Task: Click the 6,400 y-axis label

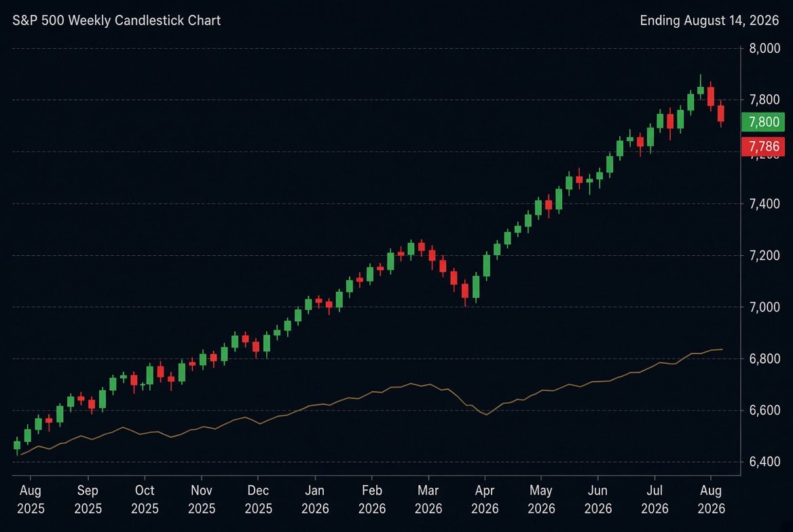Action: tap(764, 461)
